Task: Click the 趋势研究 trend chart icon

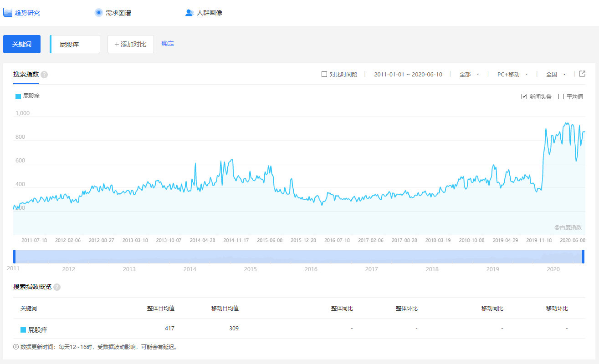Action: [x=8, y=13]
